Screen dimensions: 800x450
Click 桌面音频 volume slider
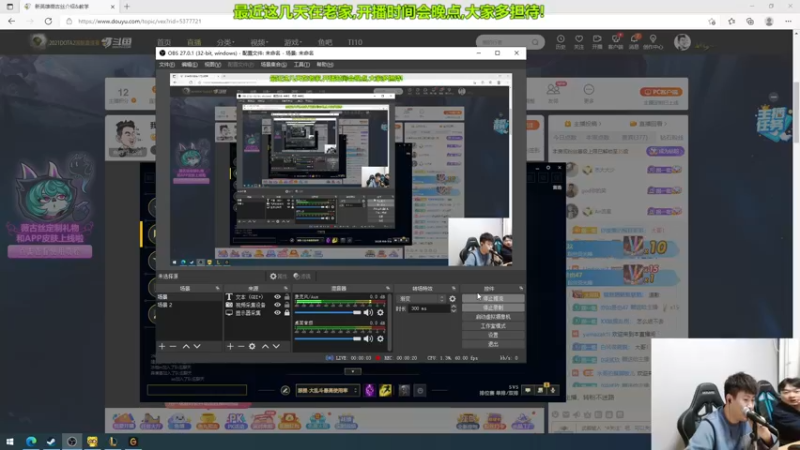click(x=328, y=339)
